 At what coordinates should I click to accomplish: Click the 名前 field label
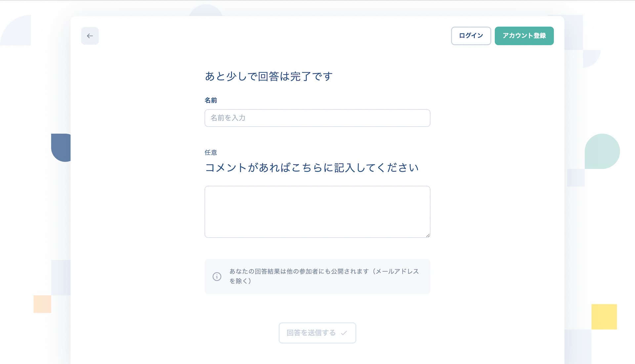click(211, 100)
